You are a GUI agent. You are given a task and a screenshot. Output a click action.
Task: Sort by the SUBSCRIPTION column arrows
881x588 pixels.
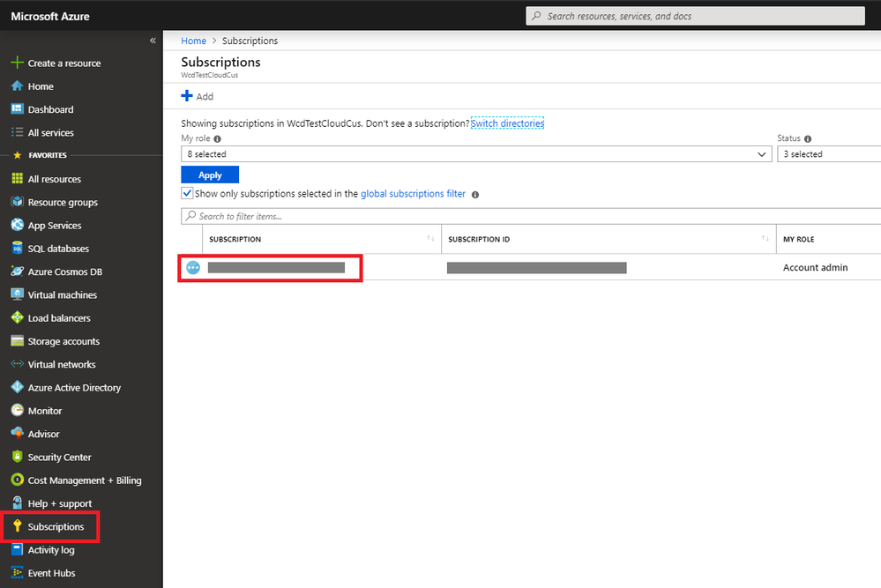[430, 239]
